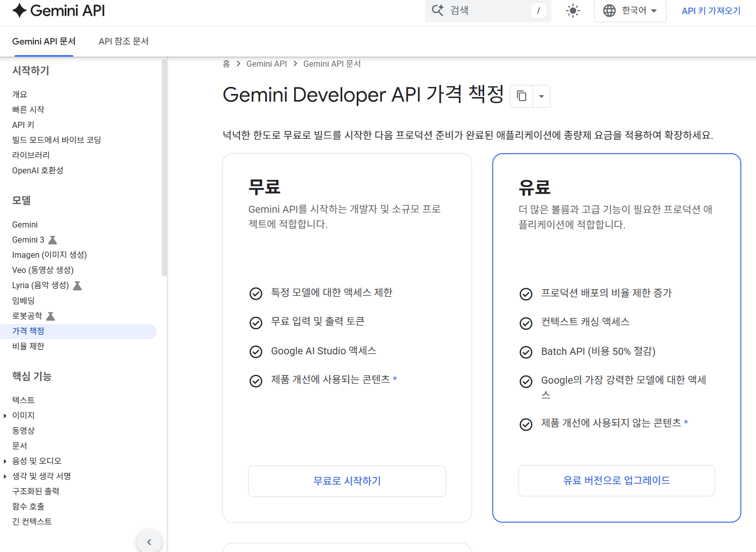Click the flask icon beside Gemini 3
The height and width of the screenshot is (552, 756).
tap(53, 240)
